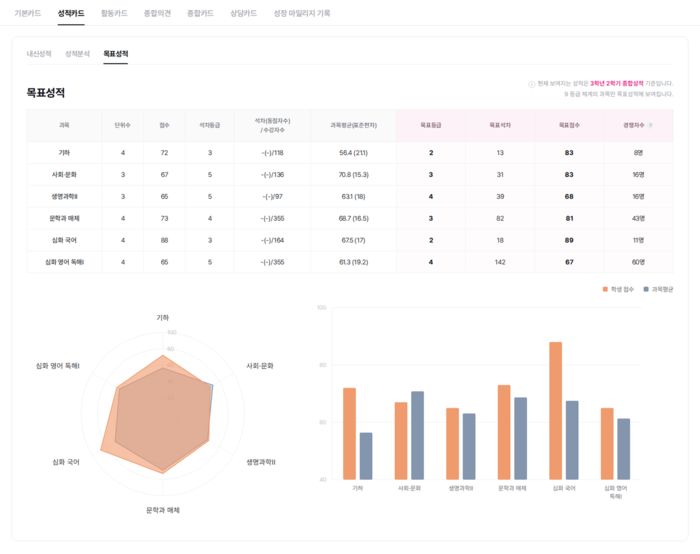Click the 단위수 column header
This screenshot has width=700, height=554.
pyautogui.click(x=122, y=125)
